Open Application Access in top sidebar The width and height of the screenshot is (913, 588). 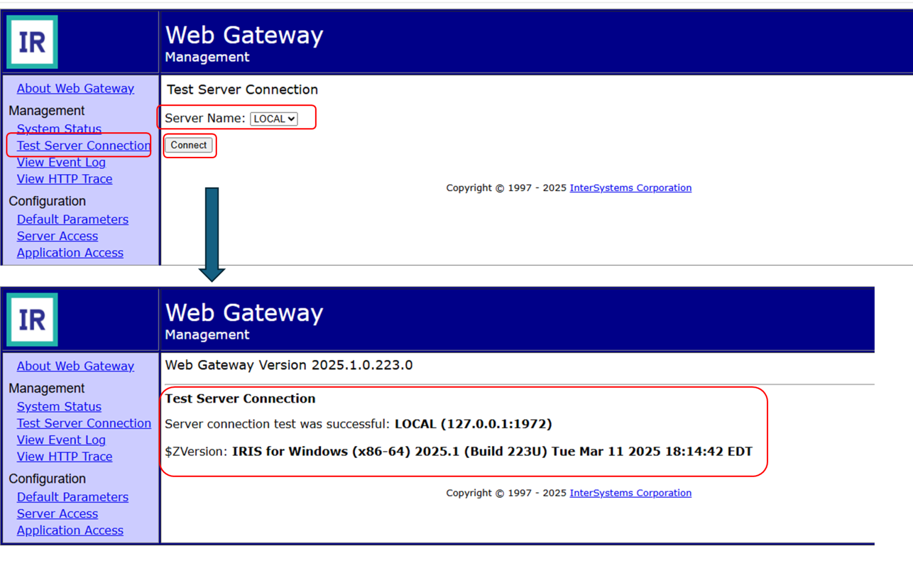[x=70, y=253]
